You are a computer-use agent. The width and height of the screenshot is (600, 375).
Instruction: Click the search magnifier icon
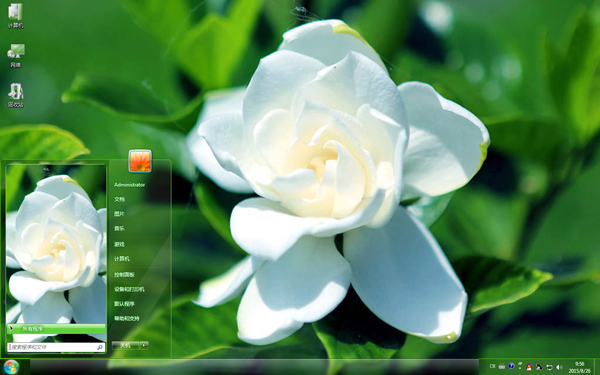tap(100, 347)
